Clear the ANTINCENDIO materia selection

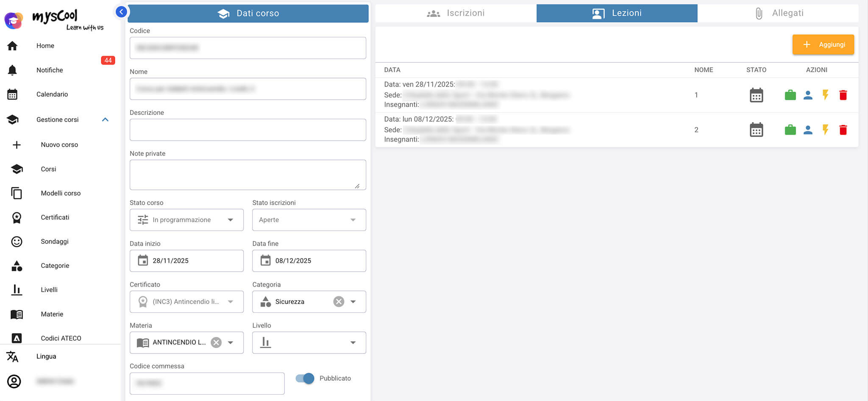(x=216, y=343)
